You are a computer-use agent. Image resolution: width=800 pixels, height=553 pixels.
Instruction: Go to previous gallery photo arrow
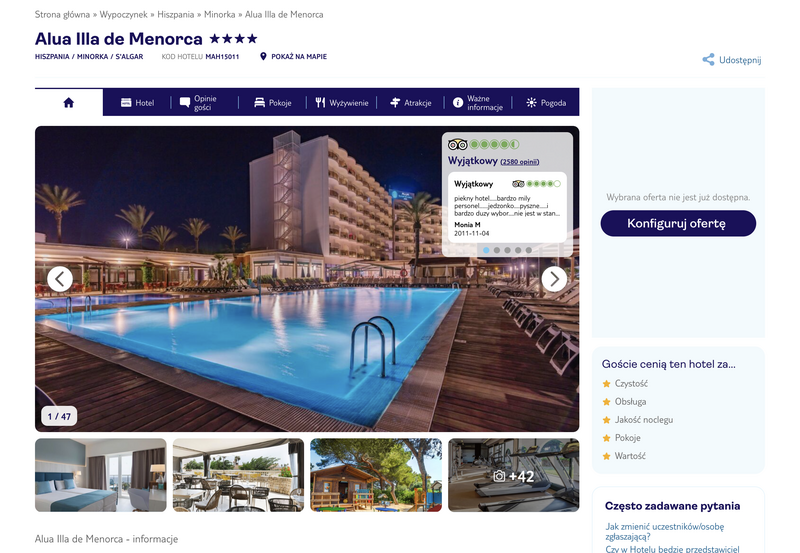[x=60, y=279]
